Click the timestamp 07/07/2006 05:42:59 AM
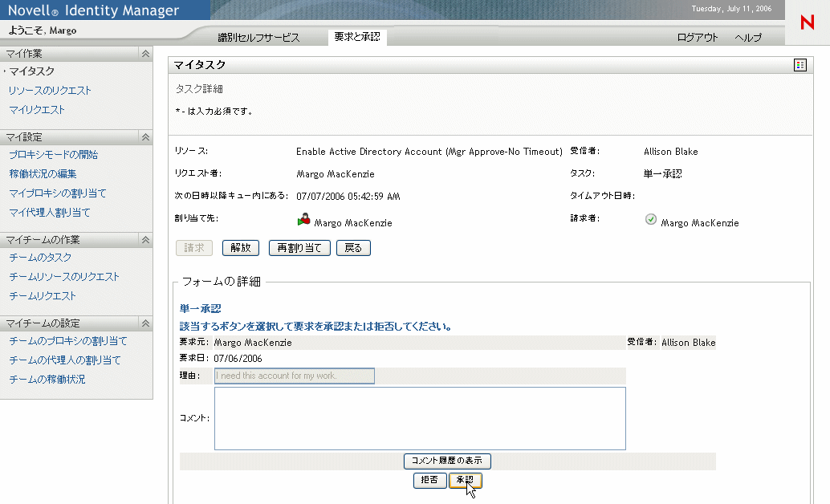This screenshot has width=830, height=504. 348,197
